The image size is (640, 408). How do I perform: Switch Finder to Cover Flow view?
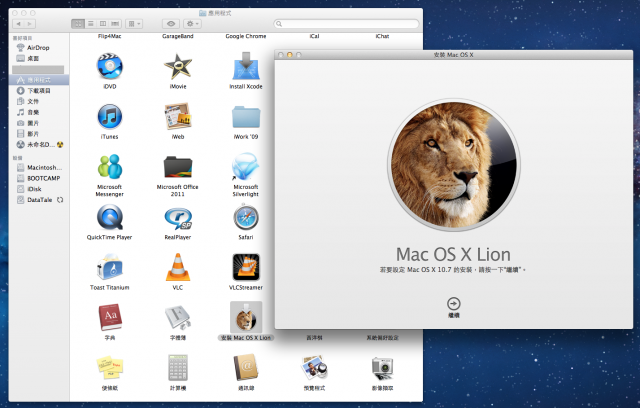pos(116,24)
